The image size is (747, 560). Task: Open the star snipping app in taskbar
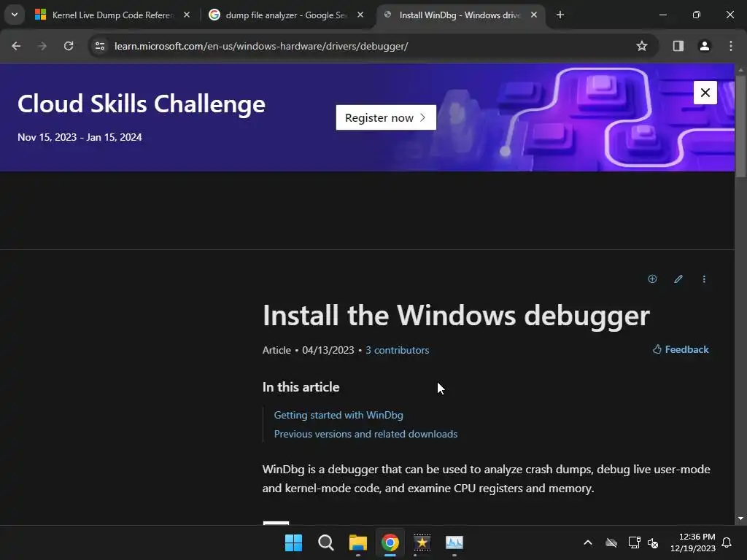coord(422,542)
